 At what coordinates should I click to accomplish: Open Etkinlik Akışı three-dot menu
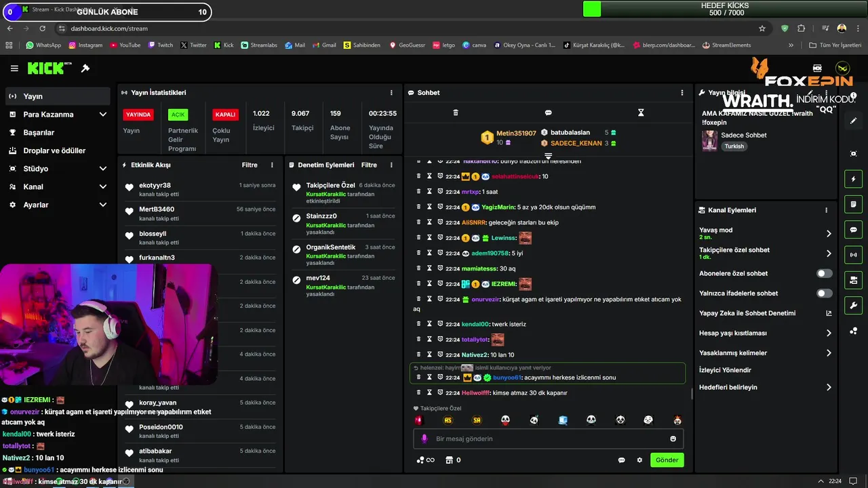[x=272, y=165]
